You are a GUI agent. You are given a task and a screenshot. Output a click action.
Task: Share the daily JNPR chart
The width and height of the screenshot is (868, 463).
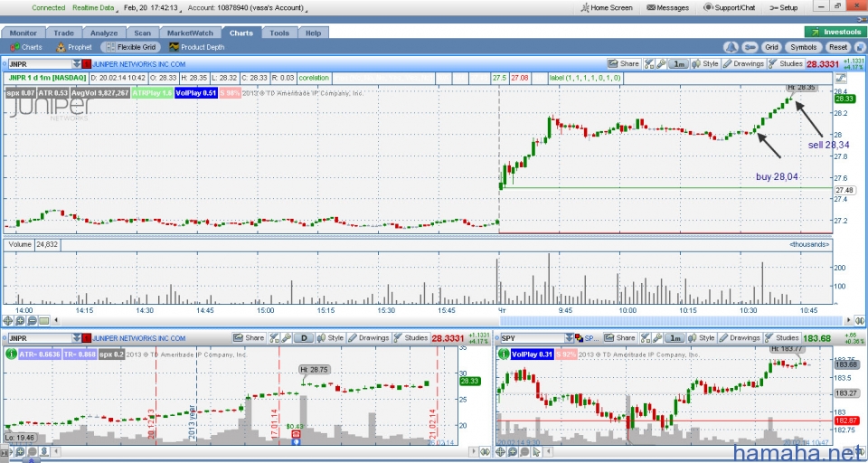point(249,338)
